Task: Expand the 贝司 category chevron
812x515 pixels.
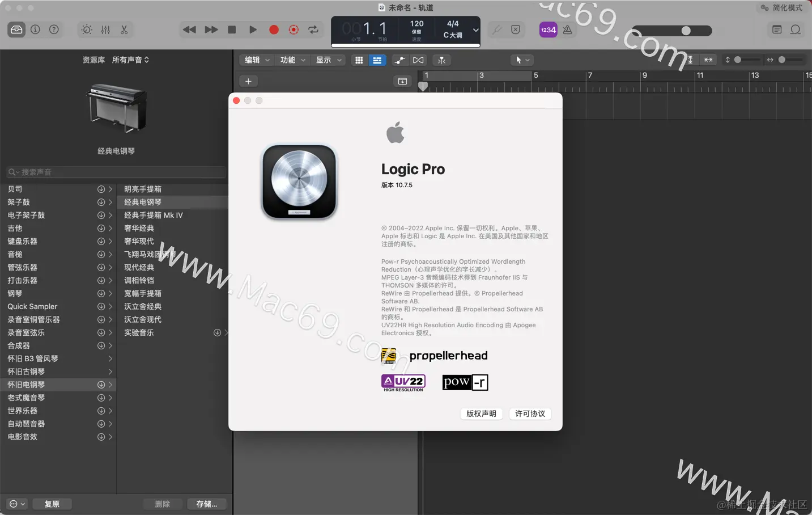Action: [x=110, y=189]
